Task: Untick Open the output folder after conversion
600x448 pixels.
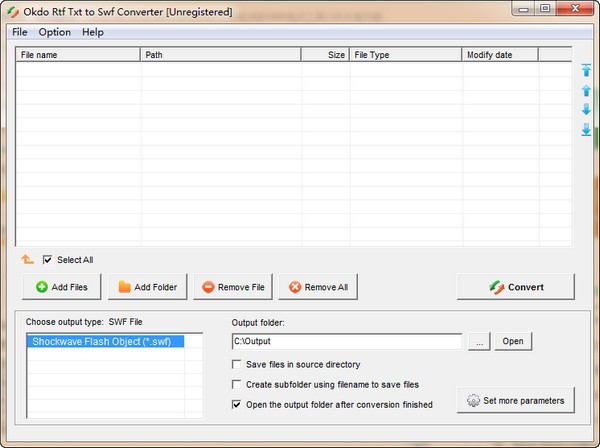Action: [x=236, y=404]
